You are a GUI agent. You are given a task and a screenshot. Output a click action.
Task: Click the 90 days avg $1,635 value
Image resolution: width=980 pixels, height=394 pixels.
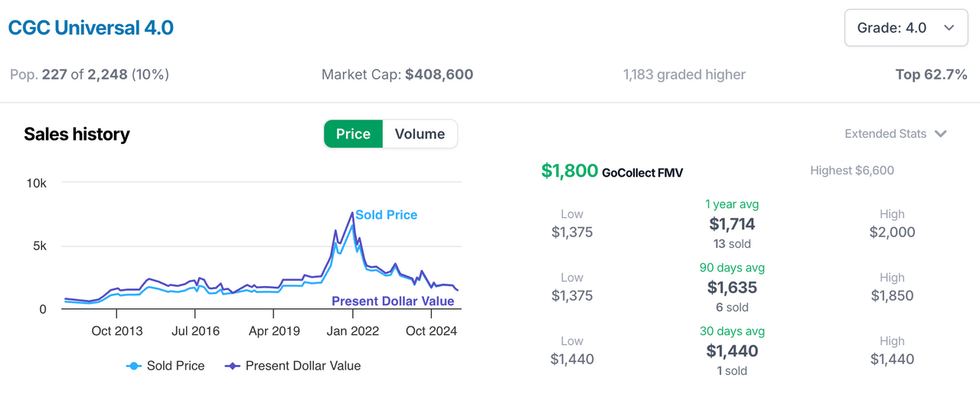click(731, 288)
